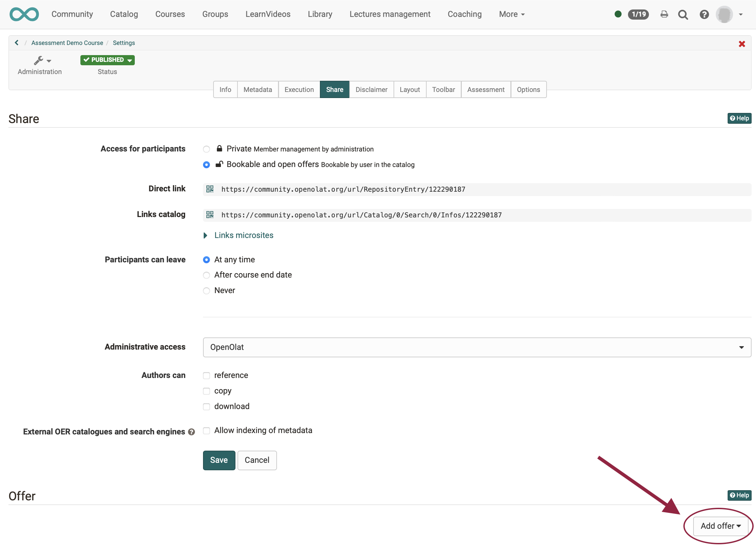
Task: Switch to the Metadata tab
Action: tap(257, 90)
